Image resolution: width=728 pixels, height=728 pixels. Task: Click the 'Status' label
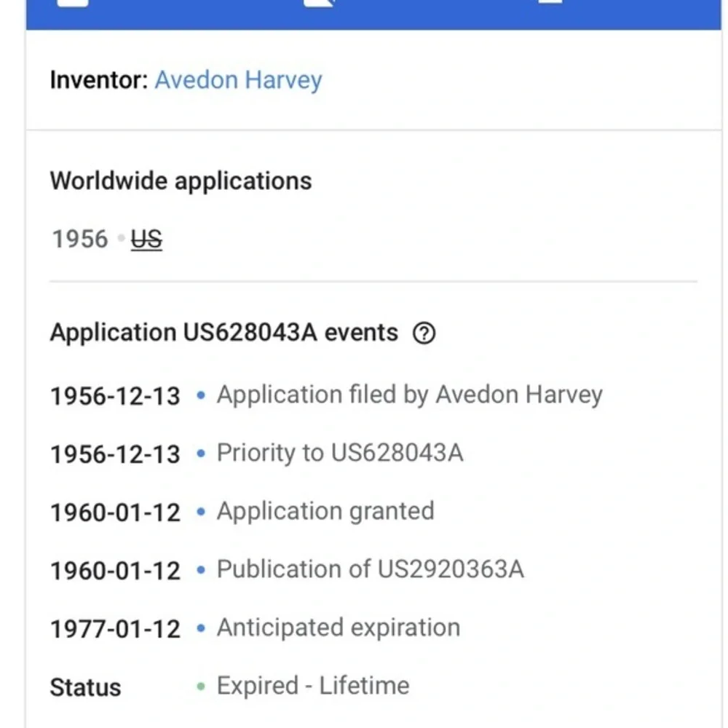(x=85, y=687)
